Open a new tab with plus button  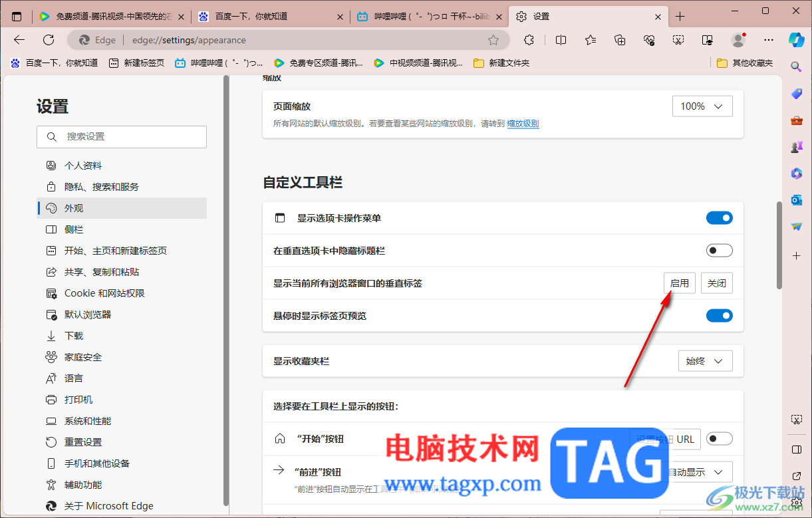680,17
